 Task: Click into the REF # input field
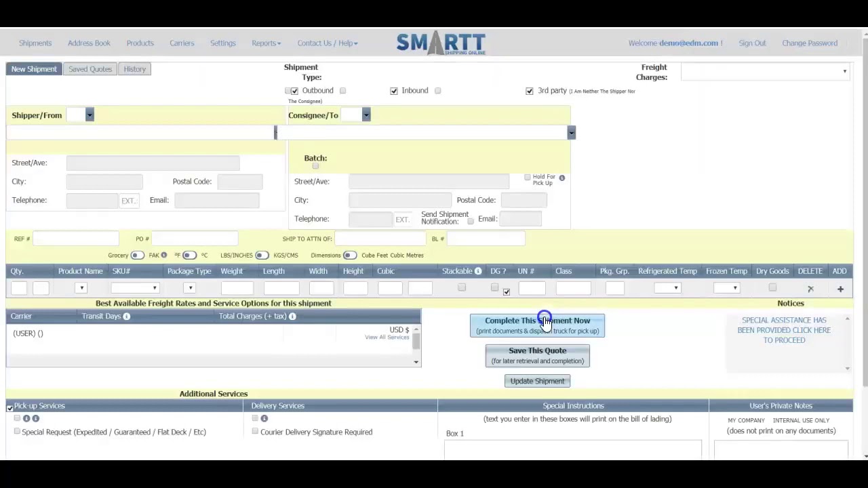[75, 239]
